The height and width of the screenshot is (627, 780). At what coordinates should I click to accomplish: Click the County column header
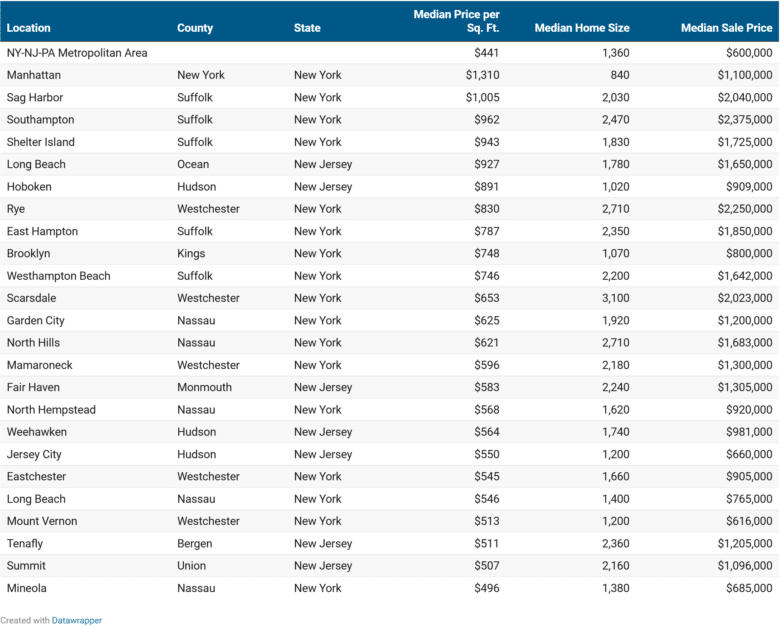tap(195, 28)
